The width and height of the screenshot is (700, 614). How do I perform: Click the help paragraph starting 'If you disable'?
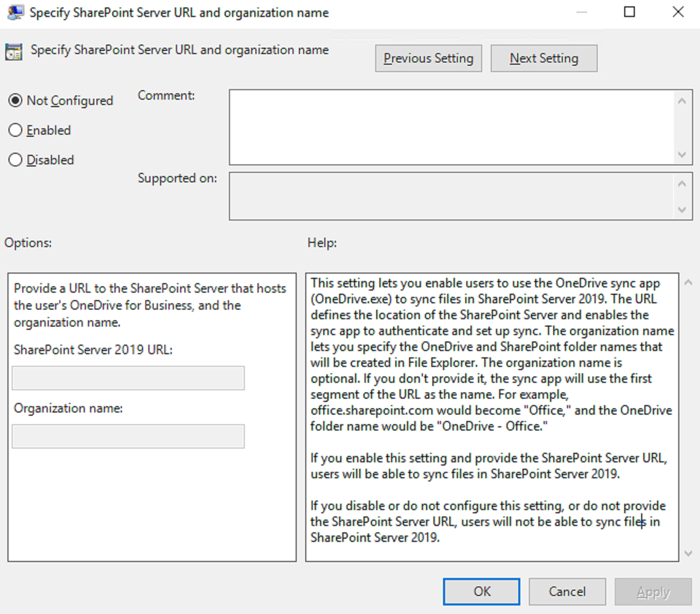[x=488, y=521]
